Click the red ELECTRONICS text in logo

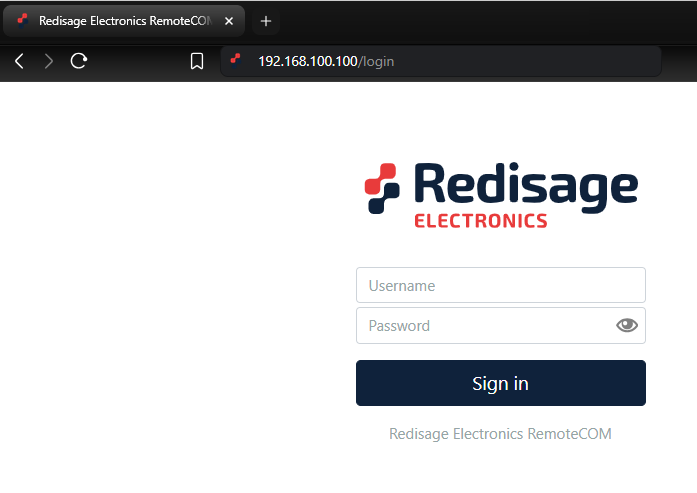(481, 220)
